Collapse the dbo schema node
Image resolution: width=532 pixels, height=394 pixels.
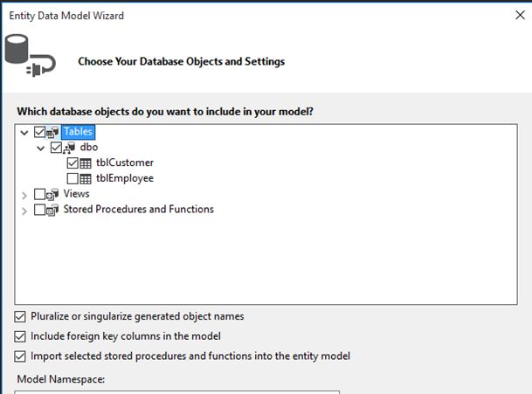(x=40, y=148)
